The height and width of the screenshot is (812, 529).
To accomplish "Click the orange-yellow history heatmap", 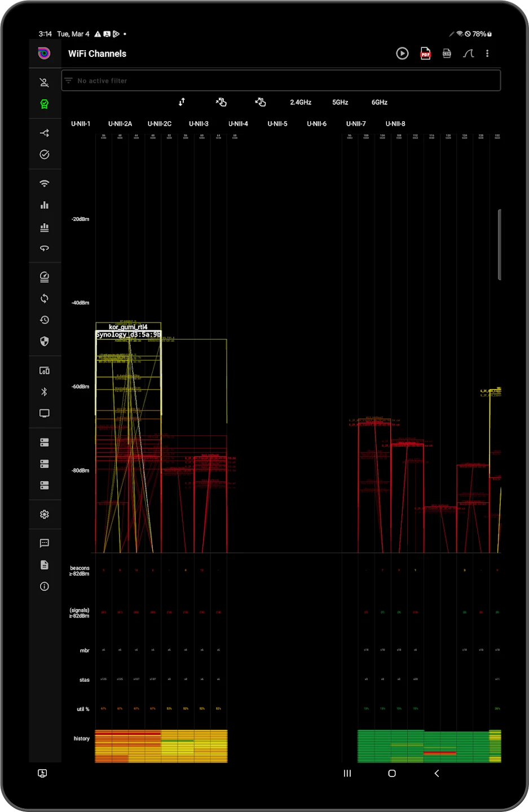I will coord(161,746).
